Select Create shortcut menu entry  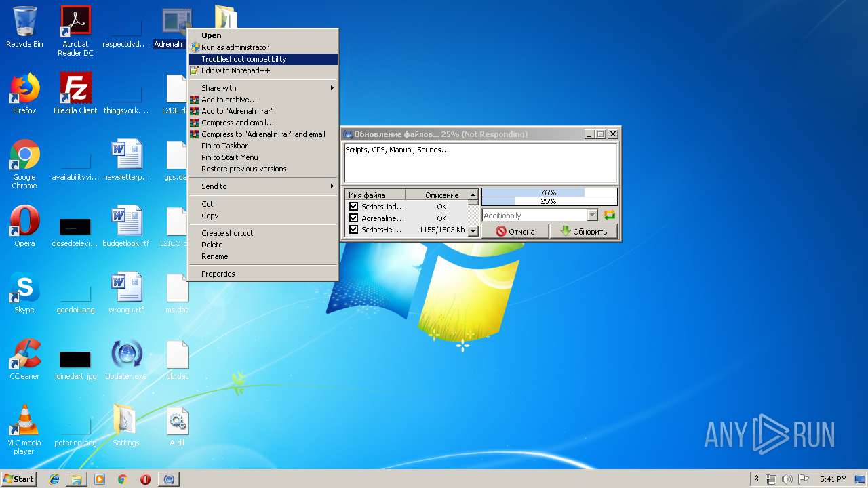(x=263, y=233)
